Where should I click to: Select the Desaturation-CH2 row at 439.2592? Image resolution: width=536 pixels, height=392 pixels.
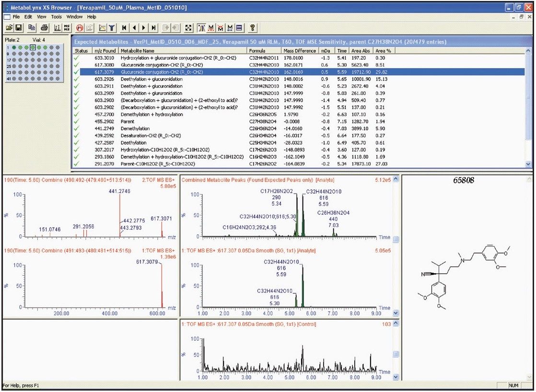click(299, 136)
